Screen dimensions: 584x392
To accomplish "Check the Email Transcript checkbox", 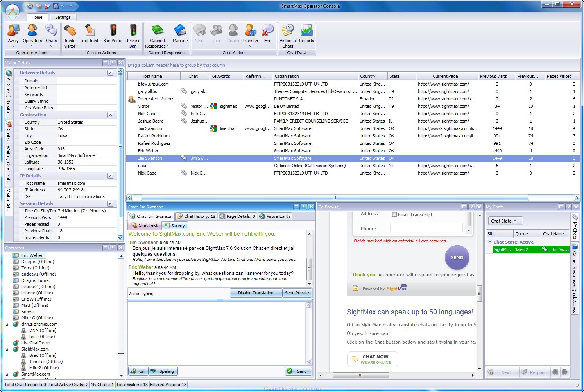I will tap(394, 214).
